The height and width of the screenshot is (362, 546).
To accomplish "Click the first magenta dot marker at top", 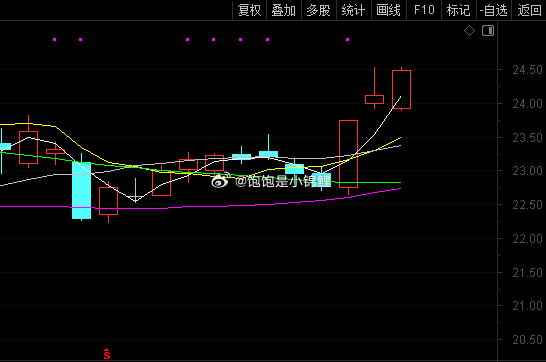I will click(x=54, y=40).
